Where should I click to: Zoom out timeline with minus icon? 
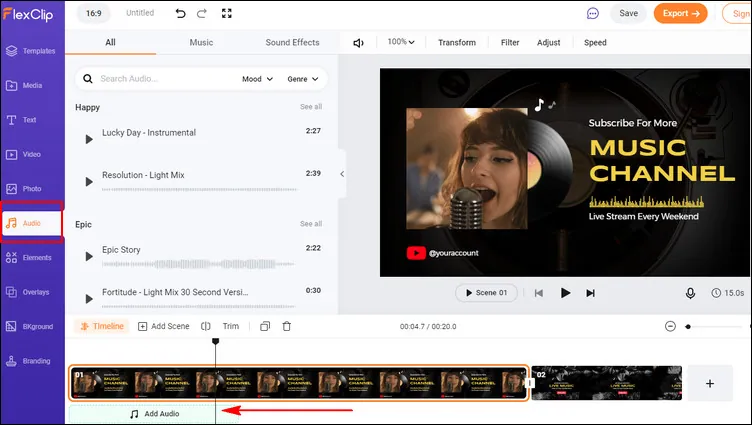click(670, 326)
